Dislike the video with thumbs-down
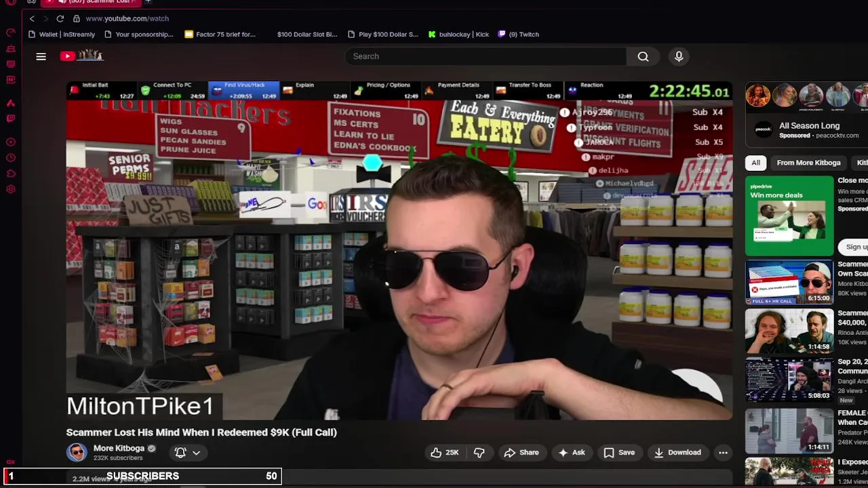This screenshot has width=868, height=488. (479, 452)
